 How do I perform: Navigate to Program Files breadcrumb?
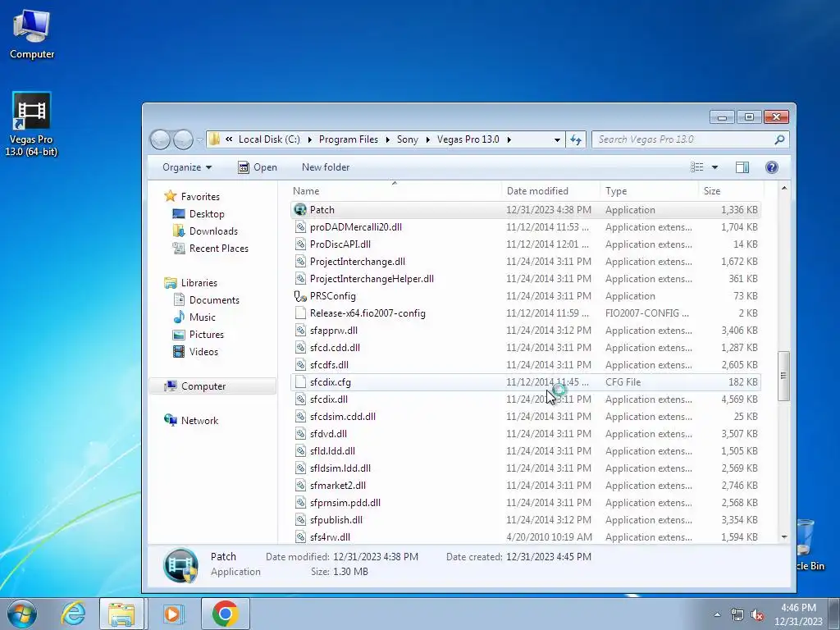coord(348,139)
